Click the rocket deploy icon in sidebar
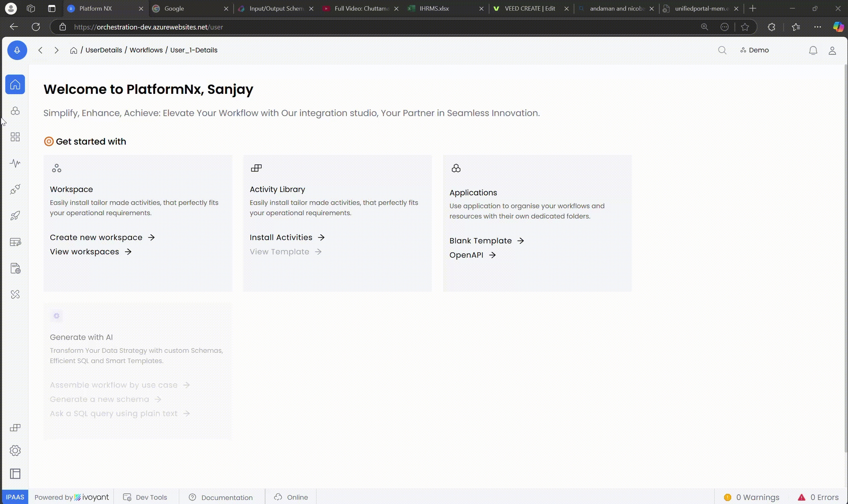This screenshot has width=848, height=504. click(x=15, y=216)
